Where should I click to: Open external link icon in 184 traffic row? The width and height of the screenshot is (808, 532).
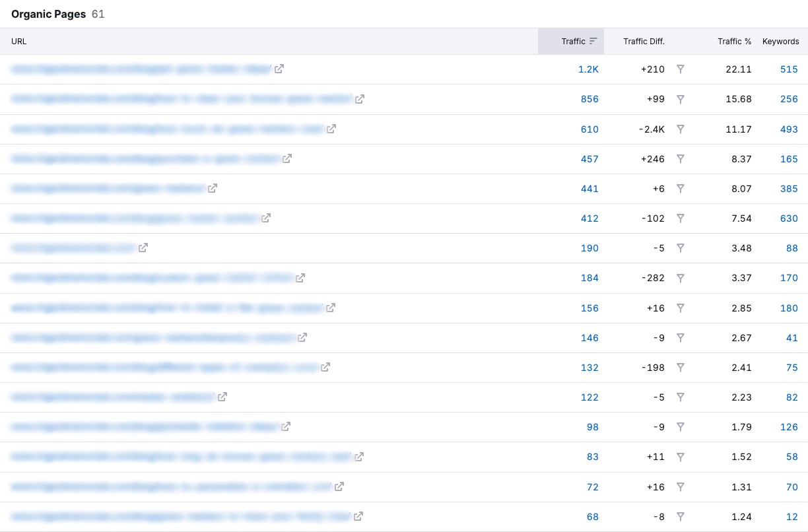click(300, 278)
